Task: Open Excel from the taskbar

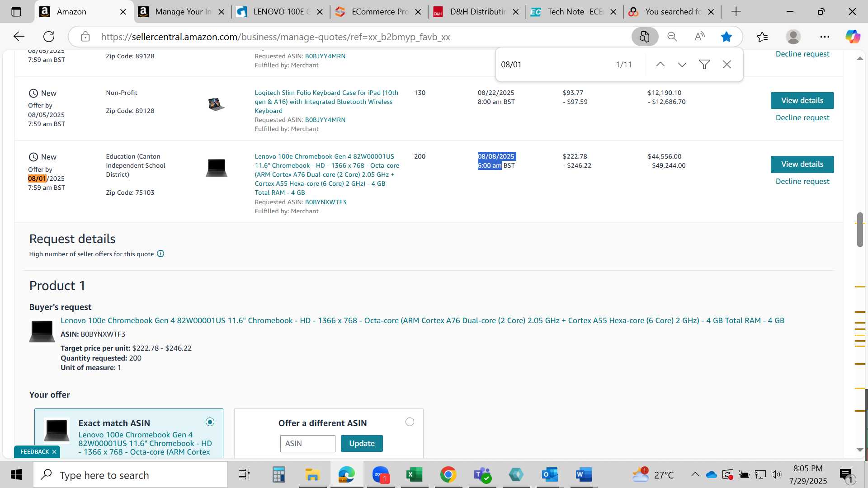Action: tap(414, 474)
